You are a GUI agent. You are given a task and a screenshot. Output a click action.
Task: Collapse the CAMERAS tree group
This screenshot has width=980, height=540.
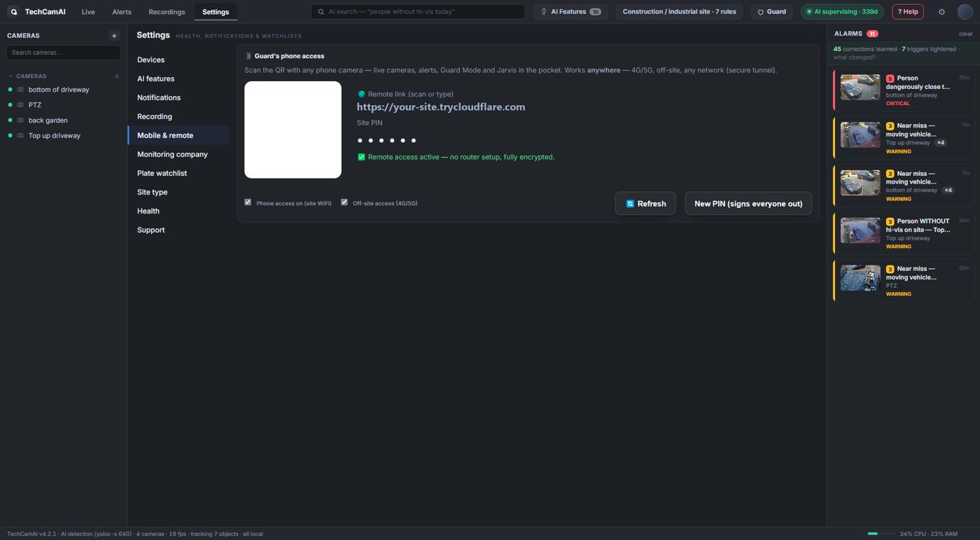[x=10, y=76]
